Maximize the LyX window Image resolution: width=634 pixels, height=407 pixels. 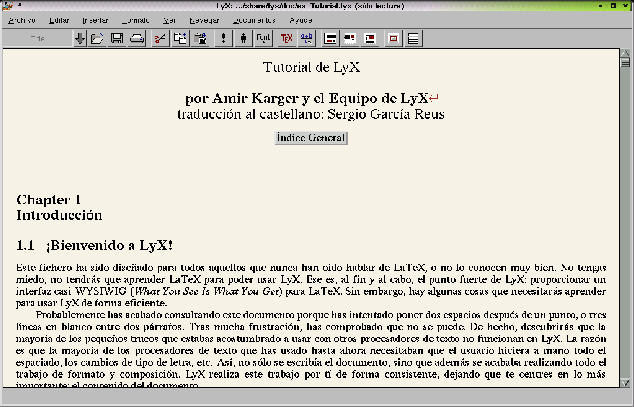614,5
